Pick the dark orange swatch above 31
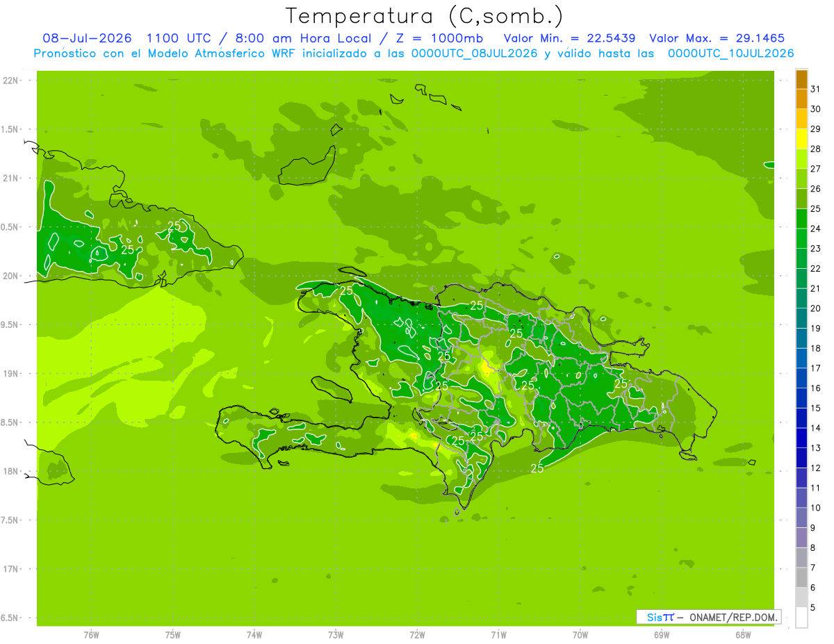The image size is (834, 644). pyautogui.click(x=802, y=79)
